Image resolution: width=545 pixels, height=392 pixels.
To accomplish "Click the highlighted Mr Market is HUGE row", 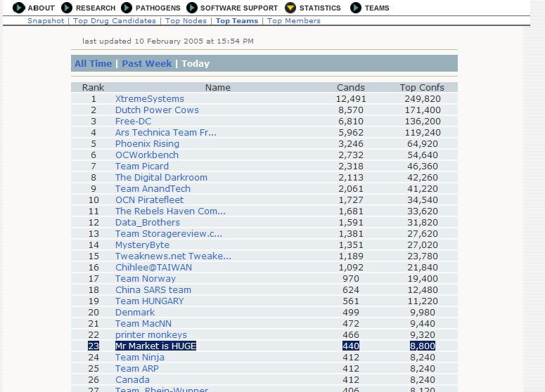I will coord(155,346).
